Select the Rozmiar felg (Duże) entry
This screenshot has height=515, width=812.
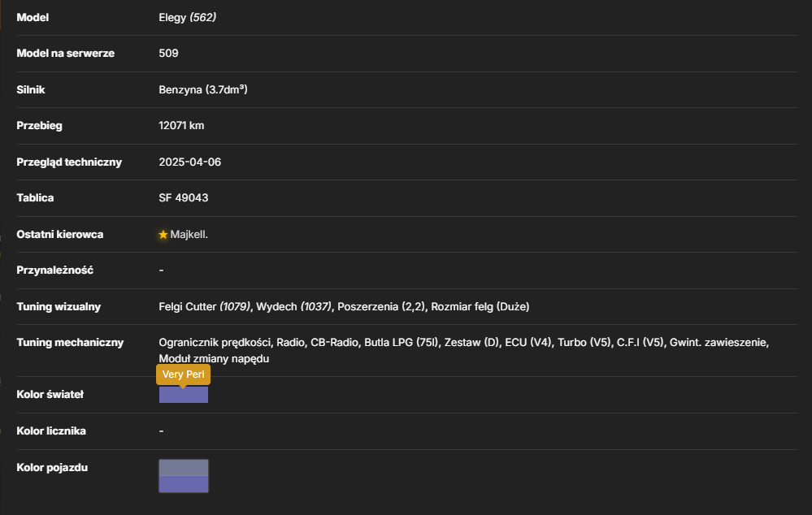[x=480, y=306]
